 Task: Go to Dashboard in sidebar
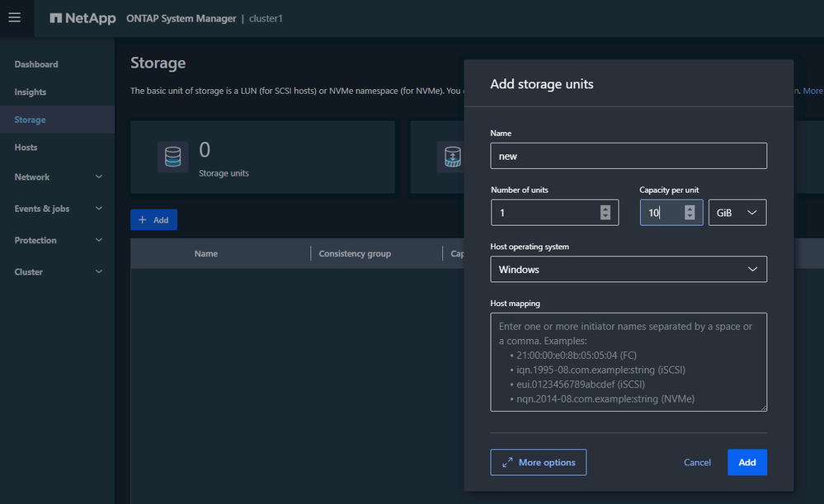click(36, 64)
